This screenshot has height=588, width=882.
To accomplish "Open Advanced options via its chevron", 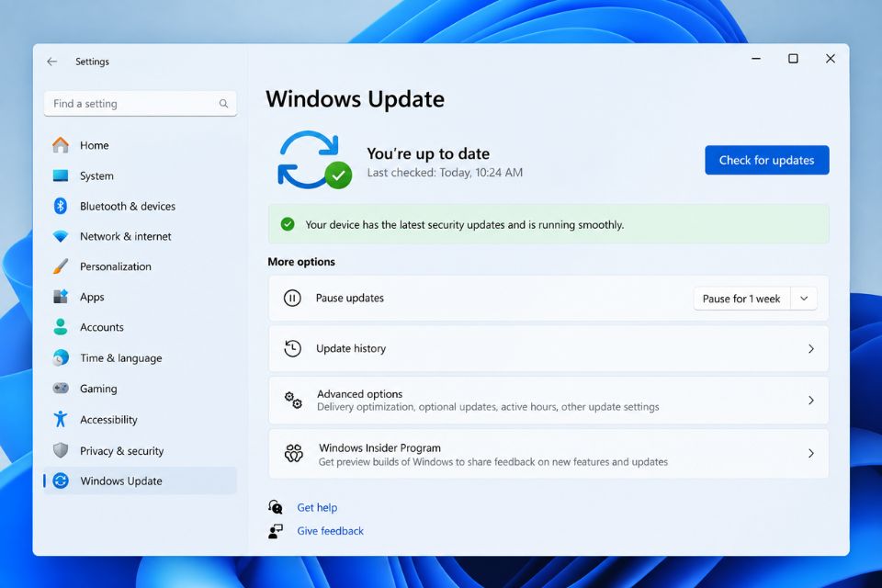I will (x=810, y=400).
